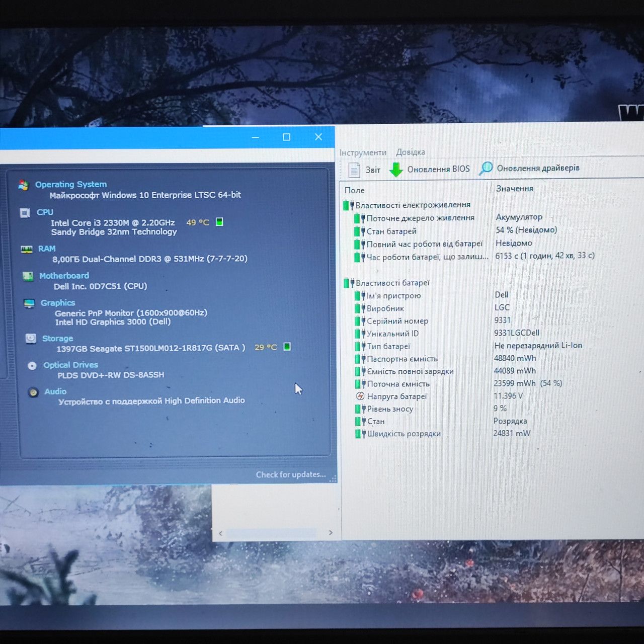Open the Motherboard section in Speccy
The height and width of the screenshot is (644, 644).
tap(64, 276)
